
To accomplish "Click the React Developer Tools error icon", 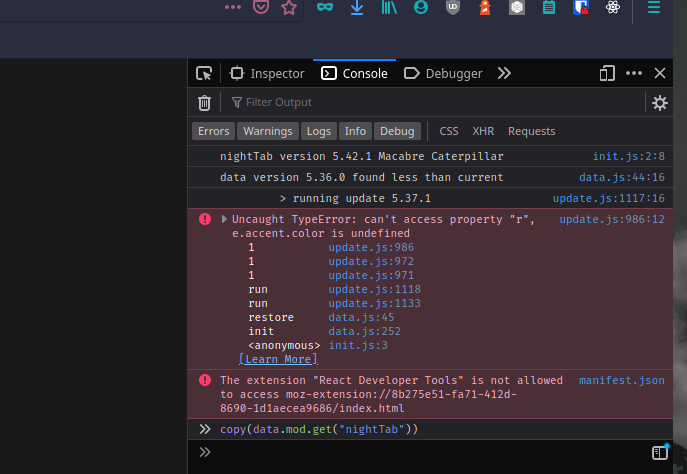I will click(205, 380).
